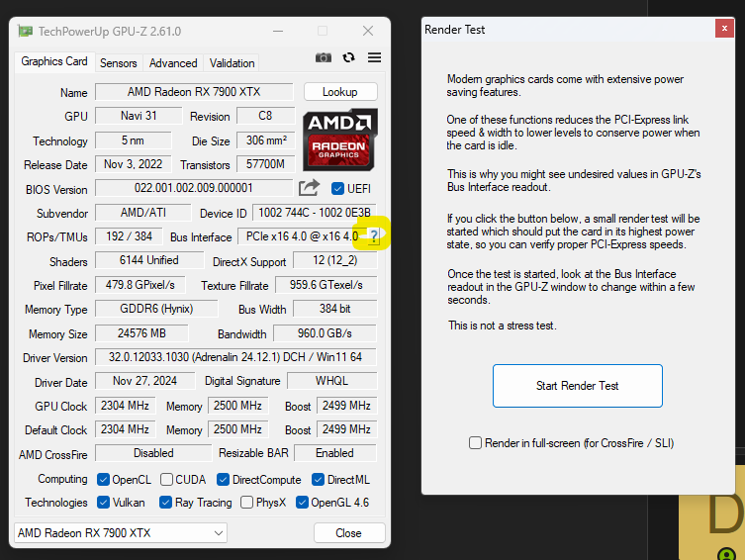Click the GPU Clock row Boost 2499 MHz
This screenshot has height=560, width=745.
[x=347, y=406]
